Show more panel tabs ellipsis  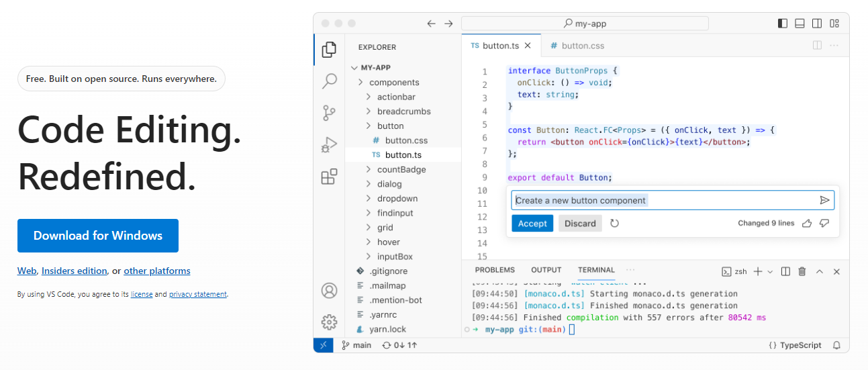coord(630,270)
